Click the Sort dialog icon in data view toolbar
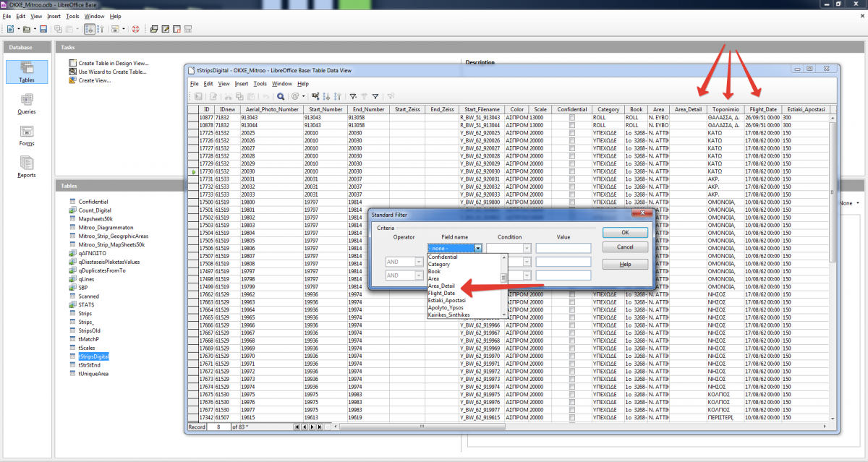Image resolution: width=868 pixels, height=462 pixels. 315,96
